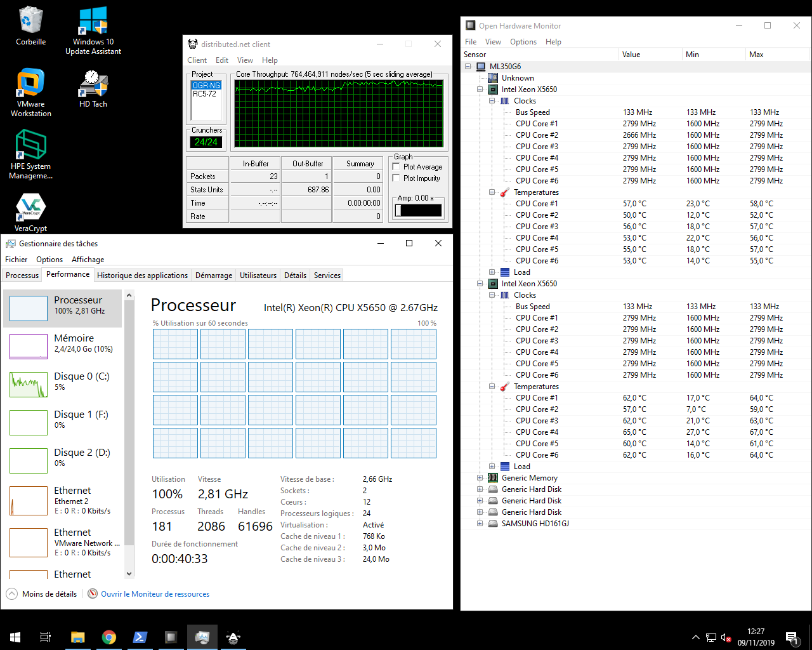The image size is (812, 650).
Task: Expand the SAMSUNG HD161GJ node
Action: [480, 524]
